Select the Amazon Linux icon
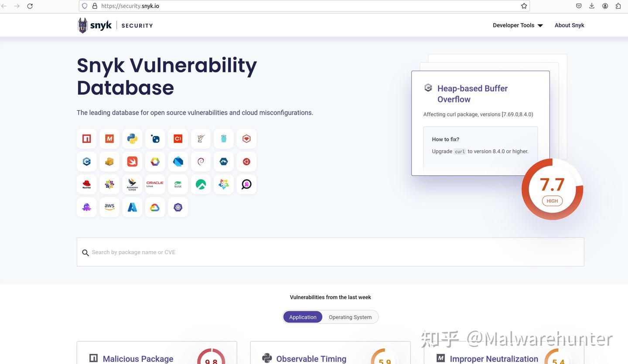This screenshot has height=364, width=628. [x=132, y=184]
